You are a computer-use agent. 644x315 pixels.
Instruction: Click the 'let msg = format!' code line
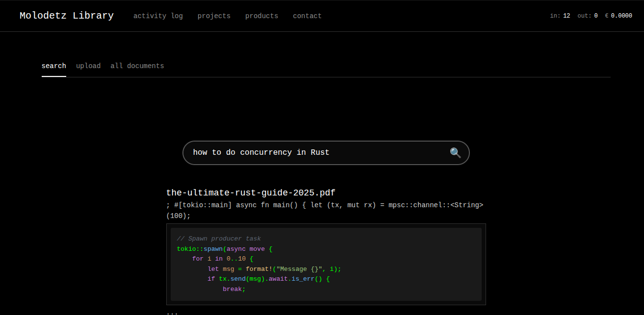coord(274,269)
